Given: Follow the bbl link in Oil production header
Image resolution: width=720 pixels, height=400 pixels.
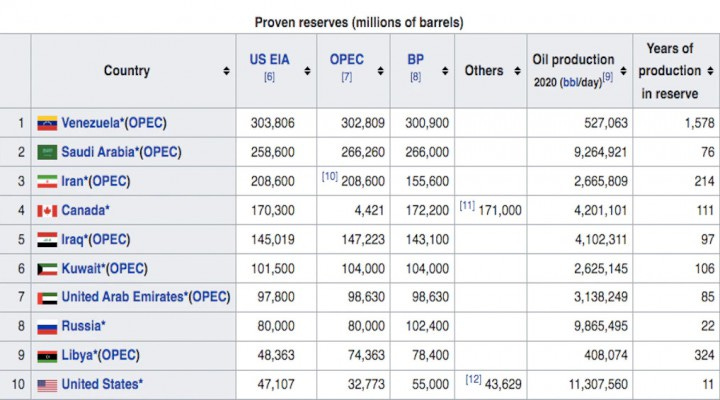Looking at the screenshot, I should [570, 83].
